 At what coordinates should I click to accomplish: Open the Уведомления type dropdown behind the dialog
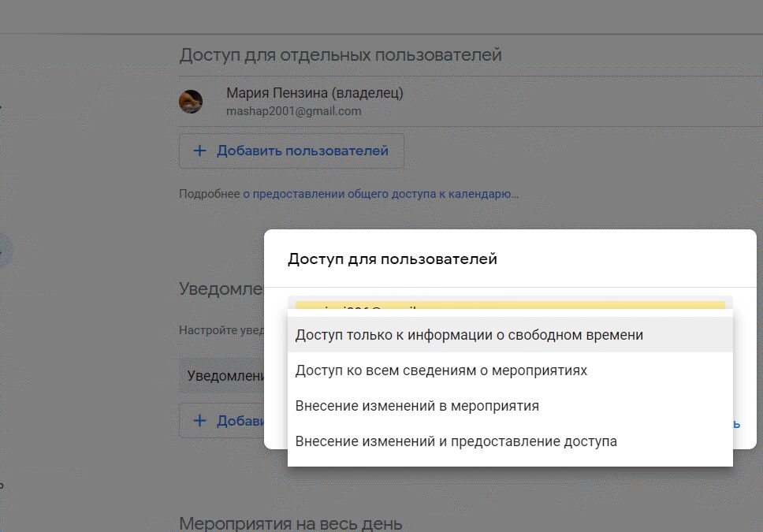pyautogui.click(x=222, y=376)
